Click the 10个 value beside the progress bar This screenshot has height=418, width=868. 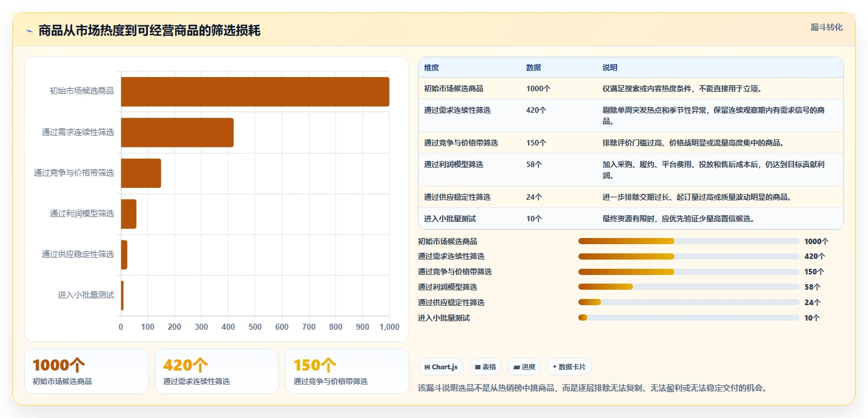[x=813, y=318]
